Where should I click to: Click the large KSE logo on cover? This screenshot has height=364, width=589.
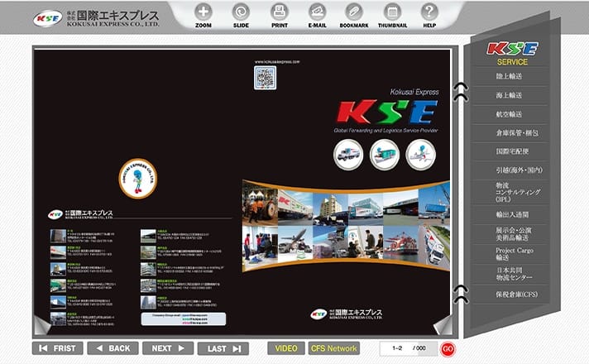[388, 112]
